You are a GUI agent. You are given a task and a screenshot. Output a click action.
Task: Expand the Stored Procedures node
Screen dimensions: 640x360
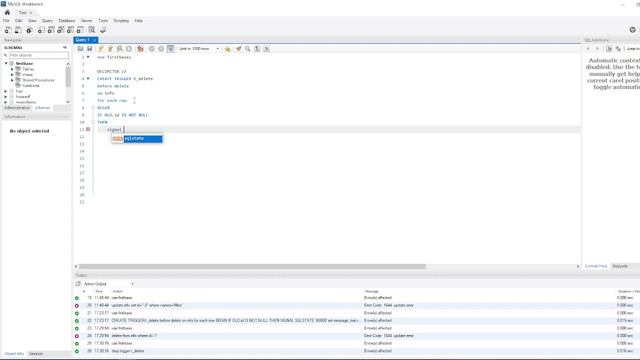12,80
